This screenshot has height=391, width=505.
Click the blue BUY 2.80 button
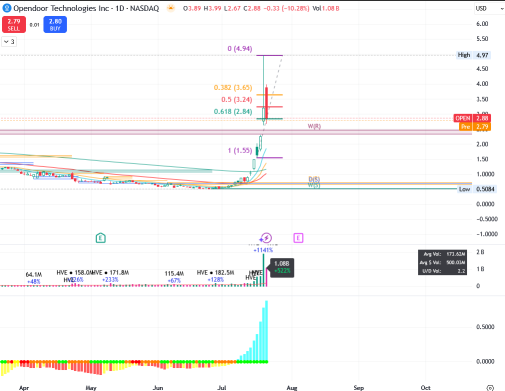click(55, 25)
